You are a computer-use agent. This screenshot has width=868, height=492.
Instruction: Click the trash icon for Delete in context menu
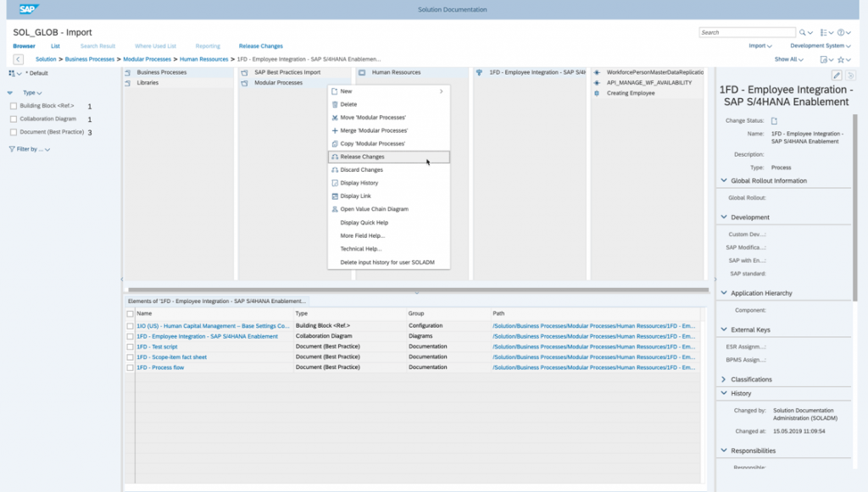tap(334, 104)
